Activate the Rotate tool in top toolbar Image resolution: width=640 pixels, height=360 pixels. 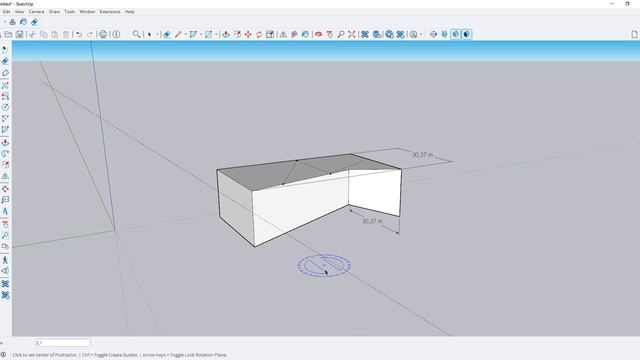259,34
